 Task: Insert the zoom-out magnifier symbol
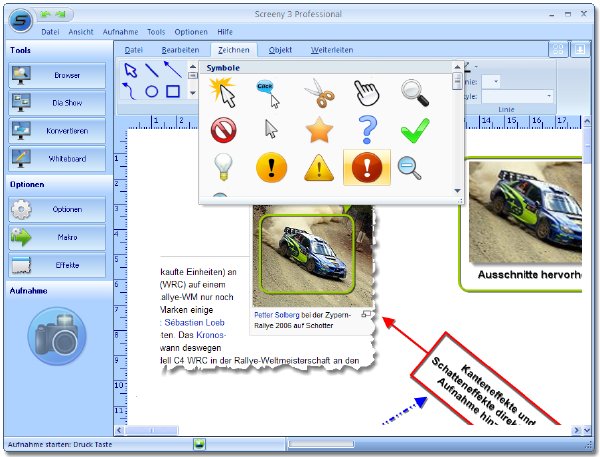[409, 168]
